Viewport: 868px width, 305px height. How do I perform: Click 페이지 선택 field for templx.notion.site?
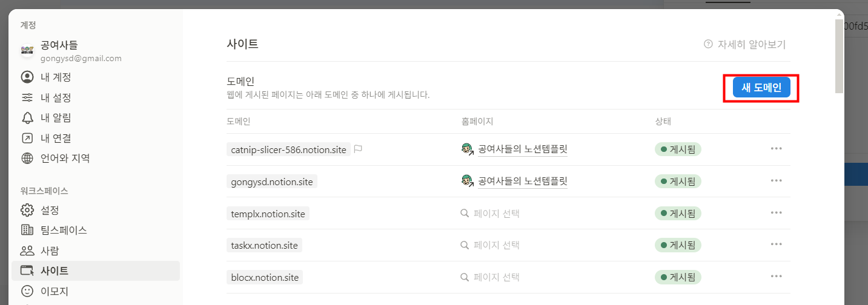coord(497,213)
